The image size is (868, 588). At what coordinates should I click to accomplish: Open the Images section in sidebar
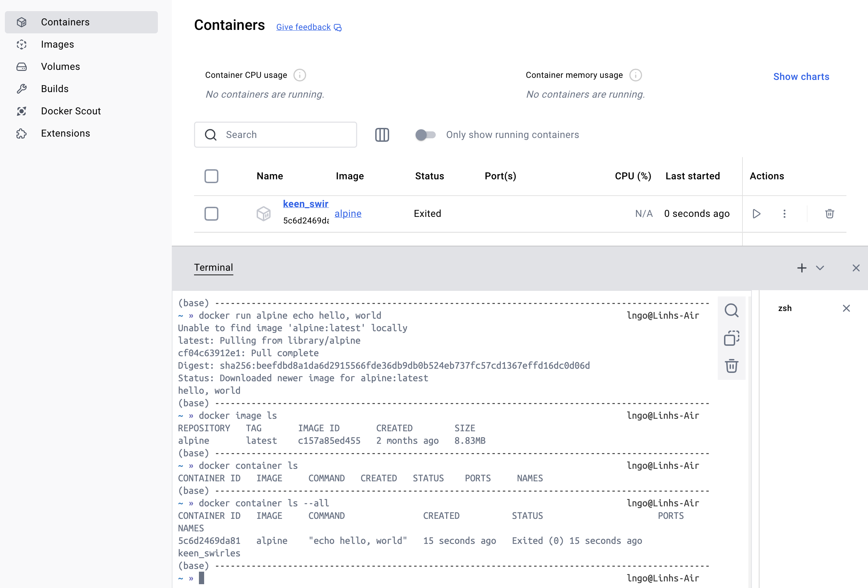[57, 44]
